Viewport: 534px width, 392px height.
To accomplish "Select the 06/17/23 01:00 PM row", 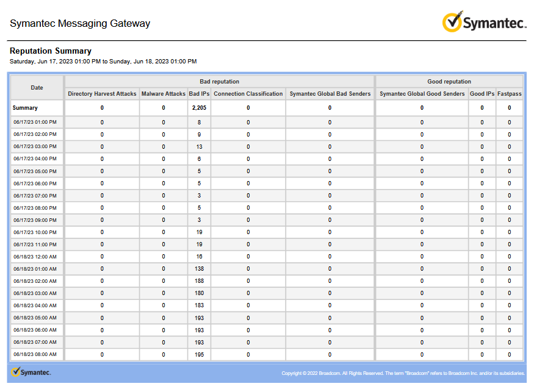I will point(267,122).
